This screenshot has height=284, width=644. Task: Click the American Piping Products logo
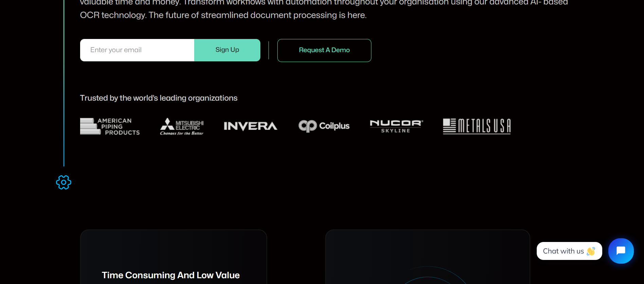click(x=110, y=126)
